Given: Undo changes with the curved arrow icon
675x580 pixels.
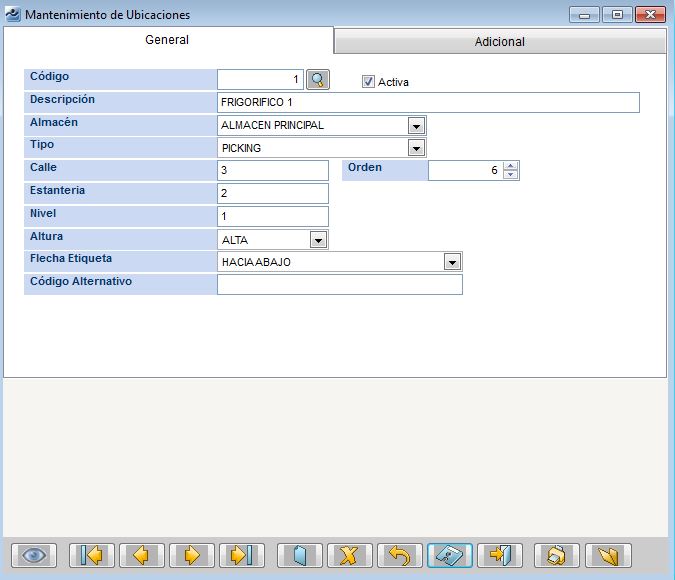Looking at the screenshot, I should coord(400,555).
